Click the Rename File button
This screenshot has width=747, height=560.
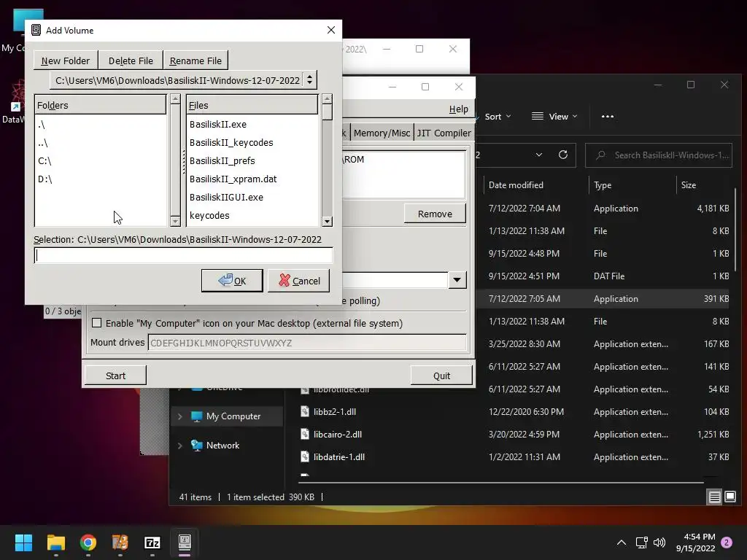pyautogui.click(x=196, y=61)
